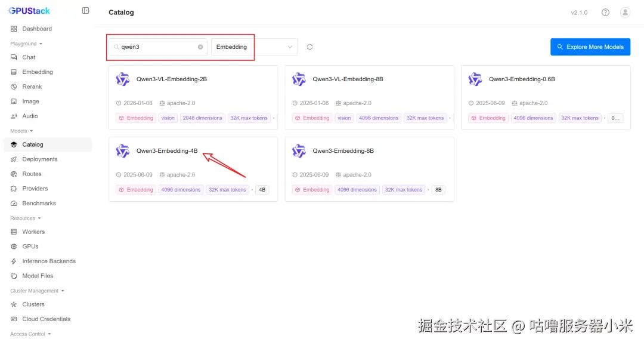The width and height of the screenshot is (644, 345).
Task: Click the magnifier icon in search box
Action: (117, 47)
